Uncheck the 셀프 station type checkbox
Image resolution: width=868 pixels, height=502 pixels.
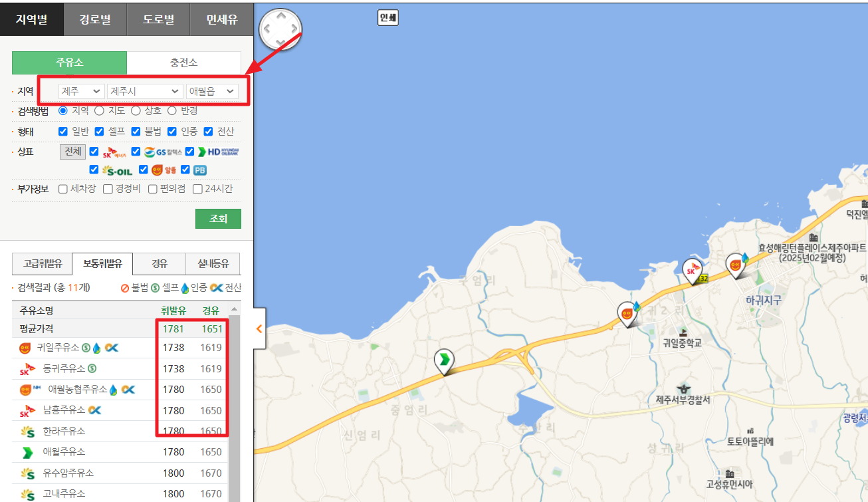(x=99, y=131)
